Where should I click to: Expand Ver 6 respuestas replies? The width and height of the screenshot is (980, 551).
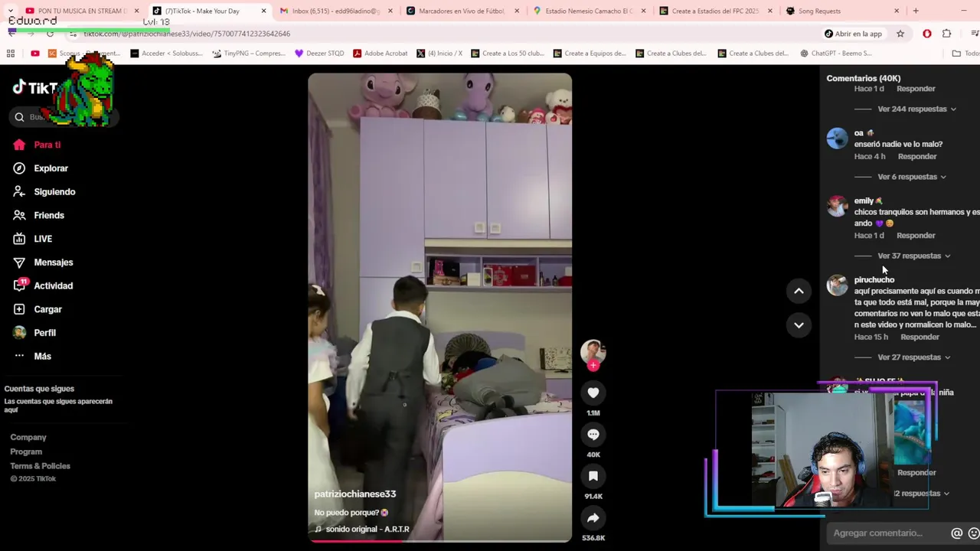point(912,177)
